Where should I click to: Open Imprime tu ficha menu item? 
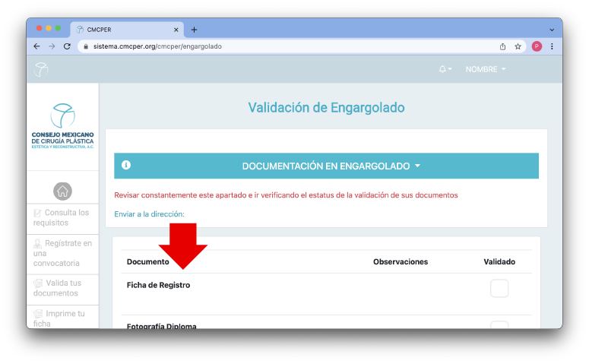[x=62, y=318]
